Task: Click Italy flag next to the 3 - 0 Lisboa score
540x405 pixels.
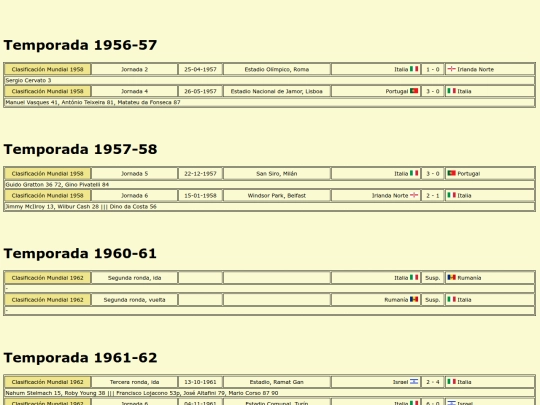Action: tap(451, 91)
